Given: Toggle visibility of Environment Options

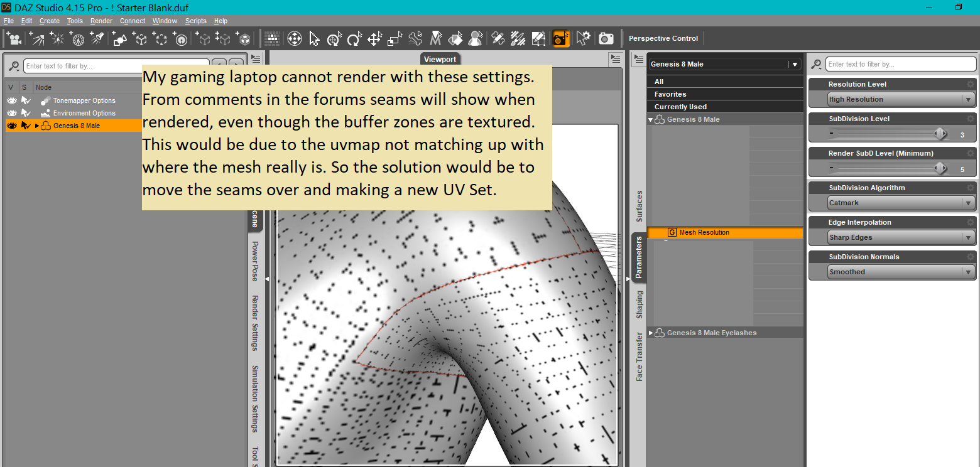Looking at the screenshot, I should 11,113.
